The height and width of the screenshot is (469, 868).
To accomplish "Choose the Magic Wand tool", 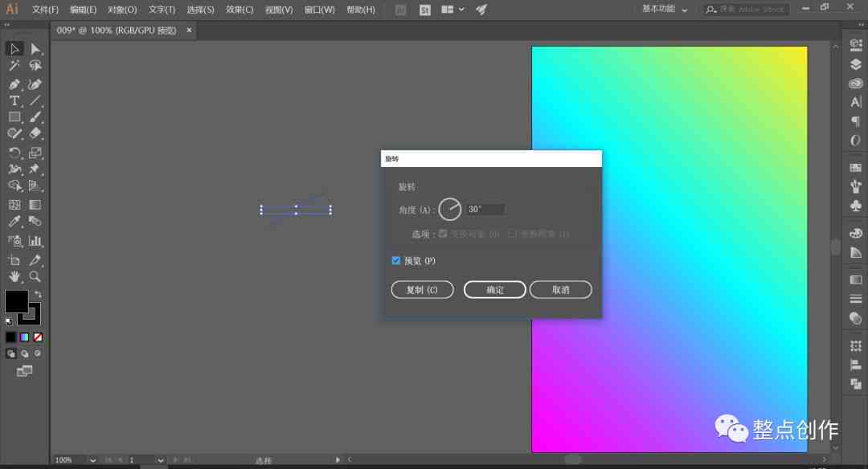I will coord(14,66).
